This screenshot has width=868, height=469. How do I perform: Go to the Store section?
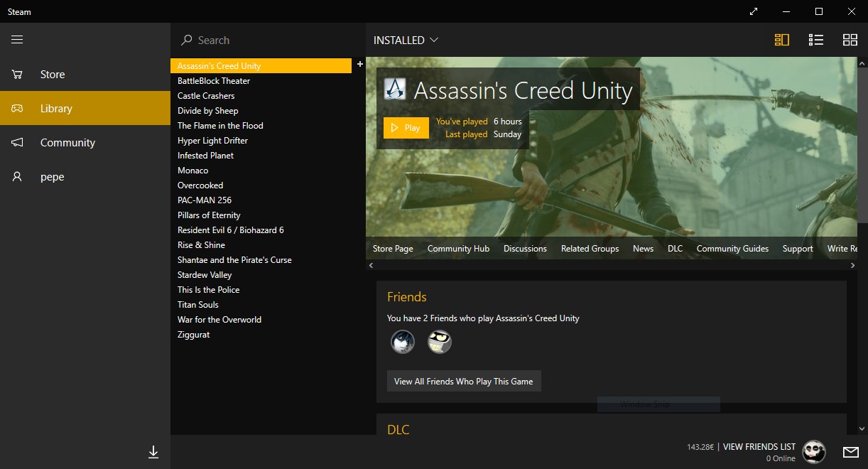coord(85,75)
